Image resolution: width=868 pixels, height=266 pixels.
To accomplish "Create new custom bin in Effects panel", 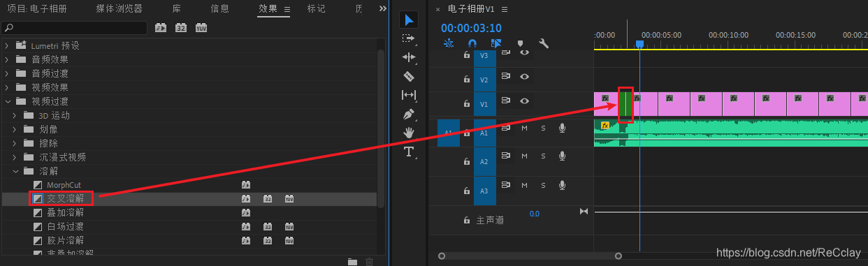I will pyautogui.click(x=352, y=262).
